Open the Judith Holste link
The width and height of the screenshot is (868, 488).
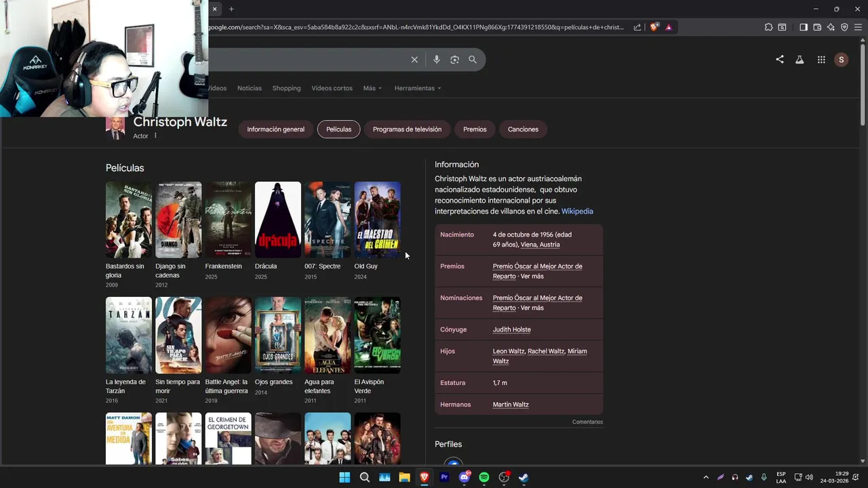pos(512,329)
